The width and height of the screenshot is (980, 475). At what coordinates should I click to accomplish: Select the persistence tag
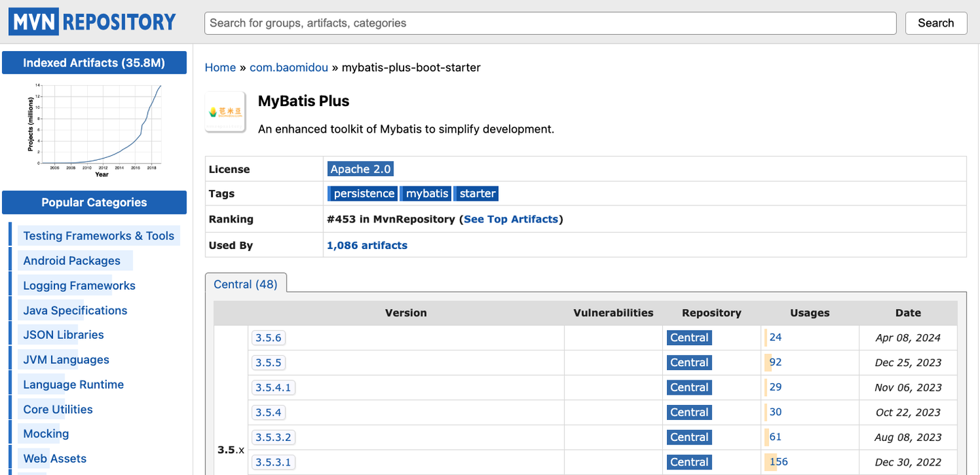coord(363,193)
